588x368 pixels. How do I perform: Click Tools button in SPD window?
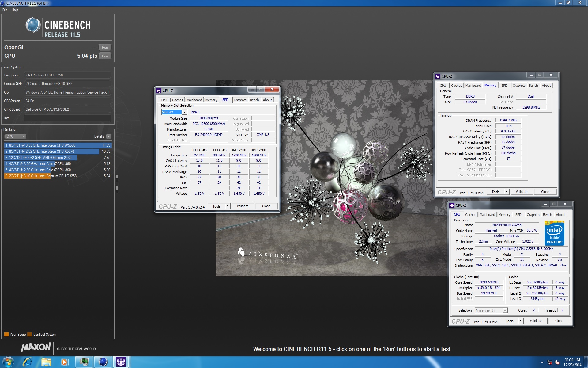(x=217, y=206)
